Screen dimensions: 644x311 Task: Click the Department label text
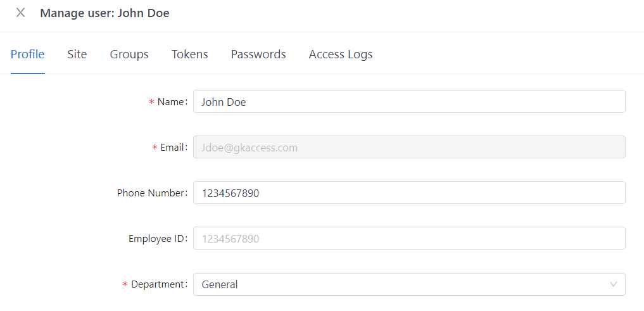point(158,284)
